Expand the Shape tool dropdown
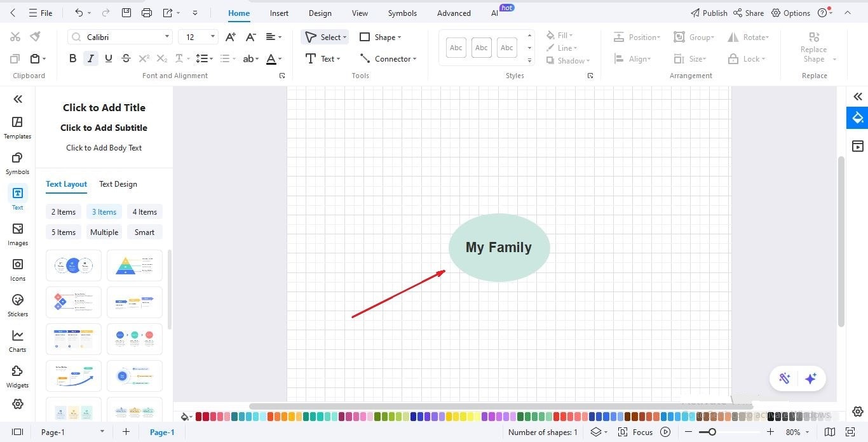Screen dimensions: 868x442 [x=399, y=37]
